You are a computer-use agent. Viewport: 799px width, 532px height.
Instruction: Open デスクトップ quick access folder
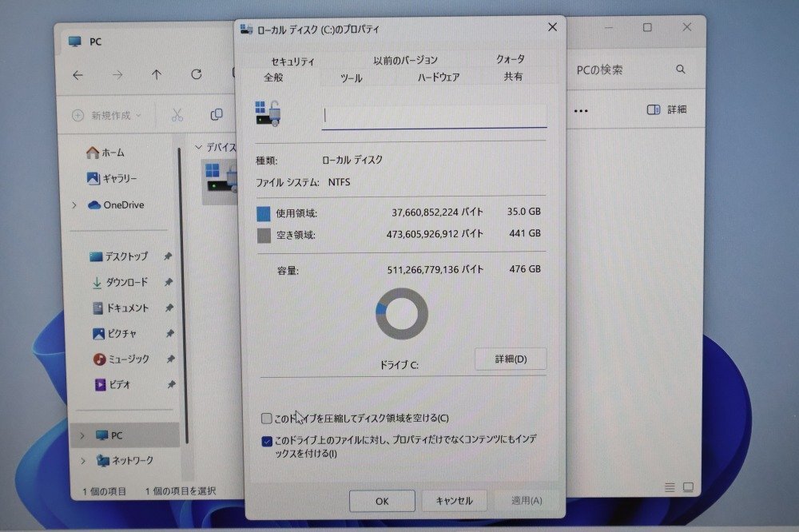(x=119, y=256)
